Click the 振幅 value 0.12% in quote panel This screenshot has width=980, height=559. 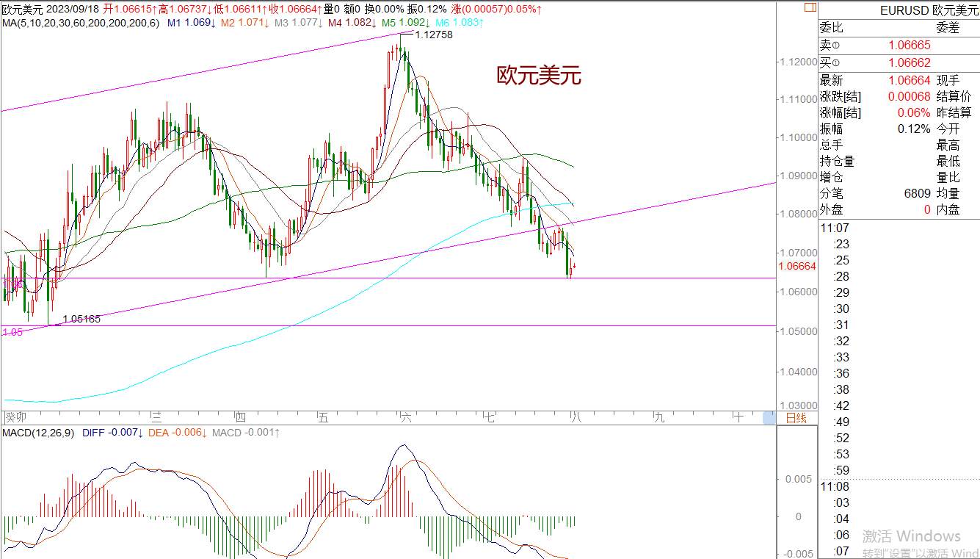(x=915, y=129)
